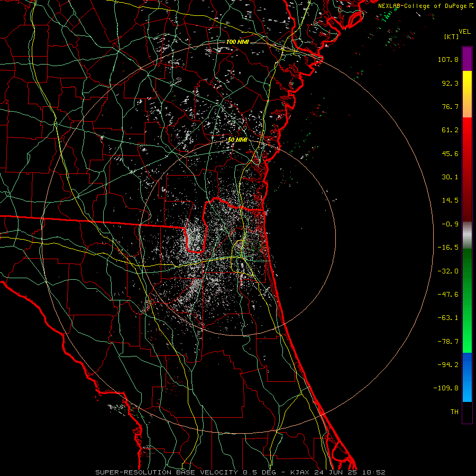
Task: Click the [KT] units label
Action: pos(452,36)
